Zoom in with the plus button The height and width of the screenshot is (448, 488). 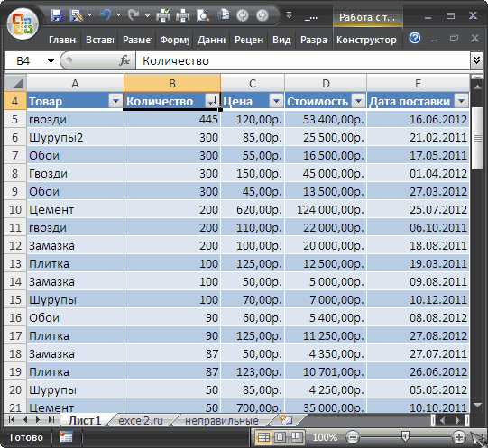pos(459,437)
